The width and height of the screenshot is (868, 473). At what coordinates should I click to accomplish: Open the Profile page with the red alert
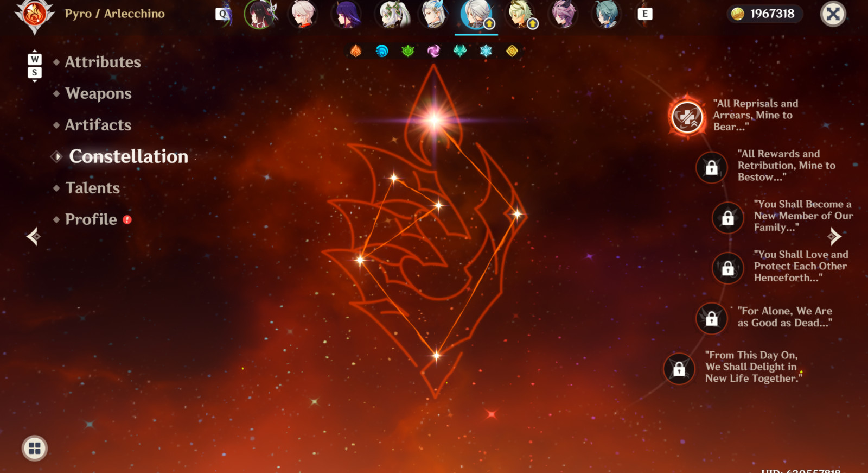(91, 219)
